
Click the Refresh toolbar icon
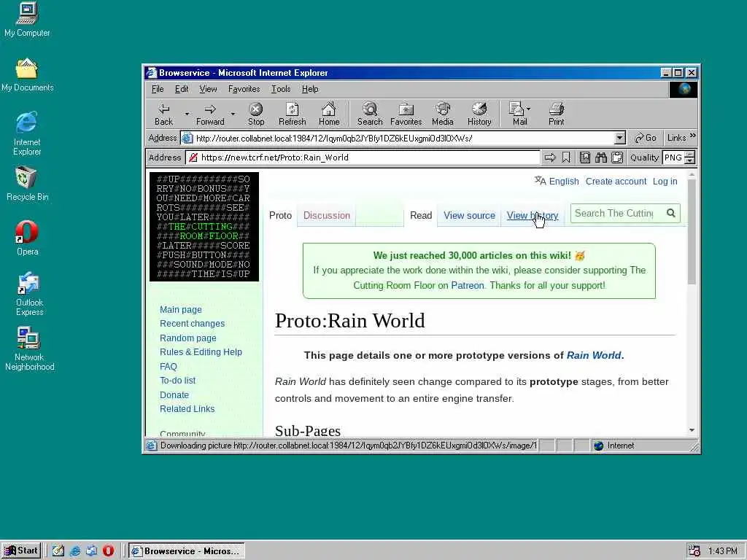(292, 114)
